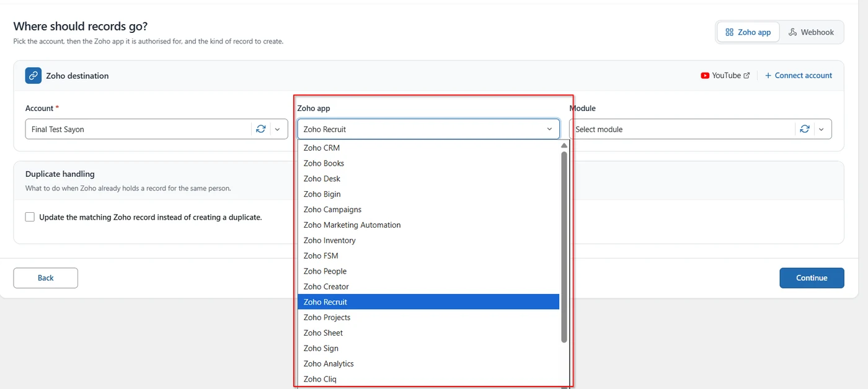
Task: Expand the Account dropdown arrow
Action: tap(278, 129)
